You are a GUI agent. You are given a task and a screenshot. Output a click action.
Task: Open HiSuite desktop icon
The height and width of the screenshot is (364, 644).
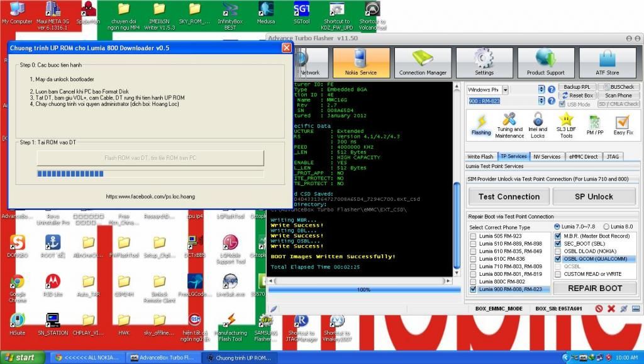coord(17,324)
